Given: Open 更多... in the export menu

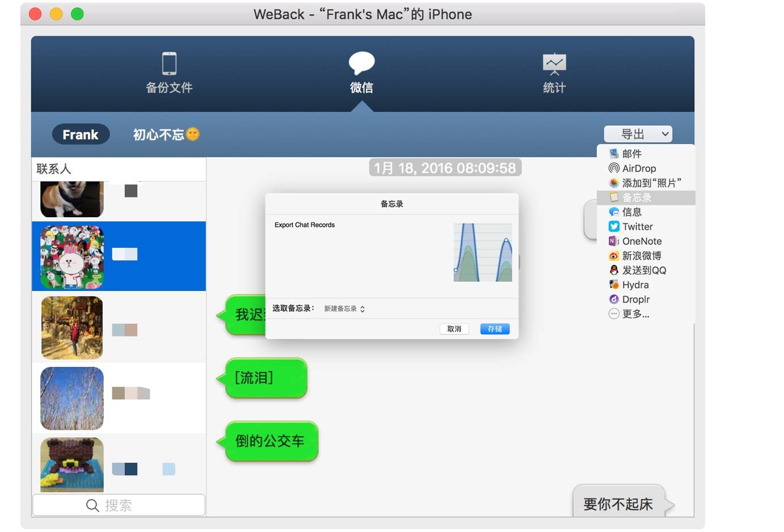Looking at the screenshot, I should (x=646, y=314).
